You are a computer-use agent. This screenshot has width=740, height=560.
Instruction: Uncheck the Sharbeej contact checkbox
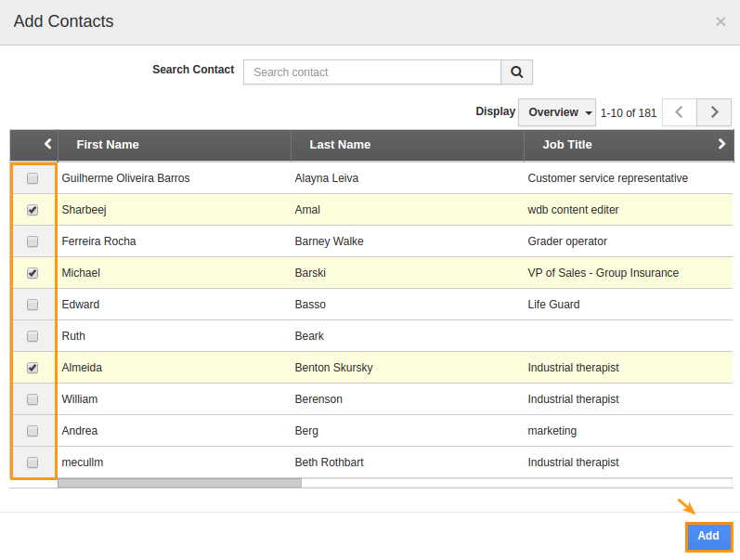[32, 210]
